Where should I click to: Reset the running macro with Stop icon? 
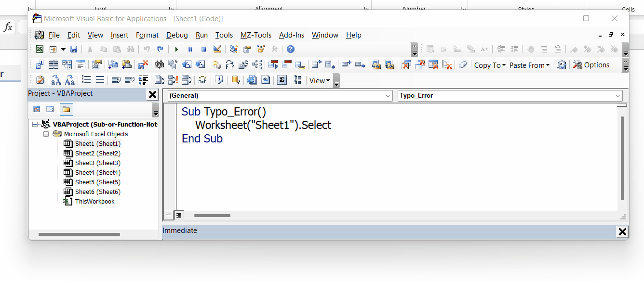204,49
